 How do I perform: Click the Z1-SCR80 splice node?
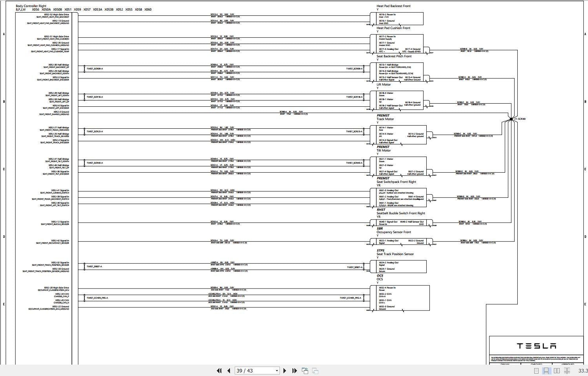(511, 119)
